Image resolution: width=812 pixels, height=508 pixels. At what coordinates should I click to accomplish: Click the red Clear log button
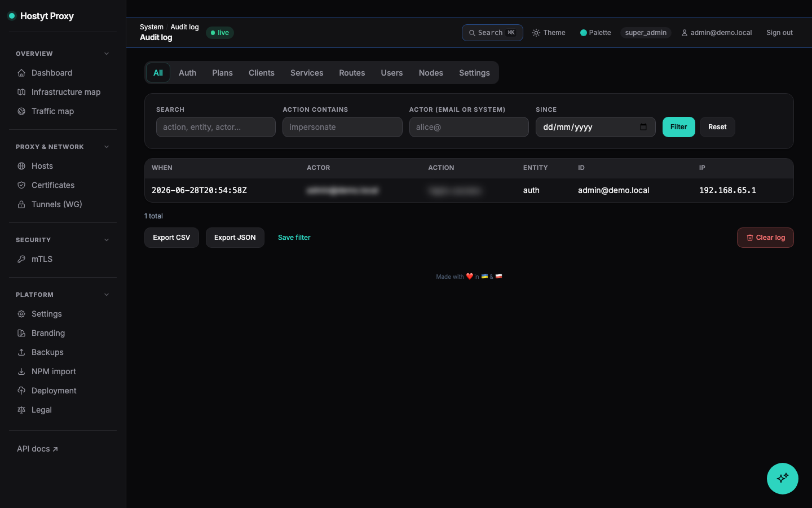(x=765, y=238)
